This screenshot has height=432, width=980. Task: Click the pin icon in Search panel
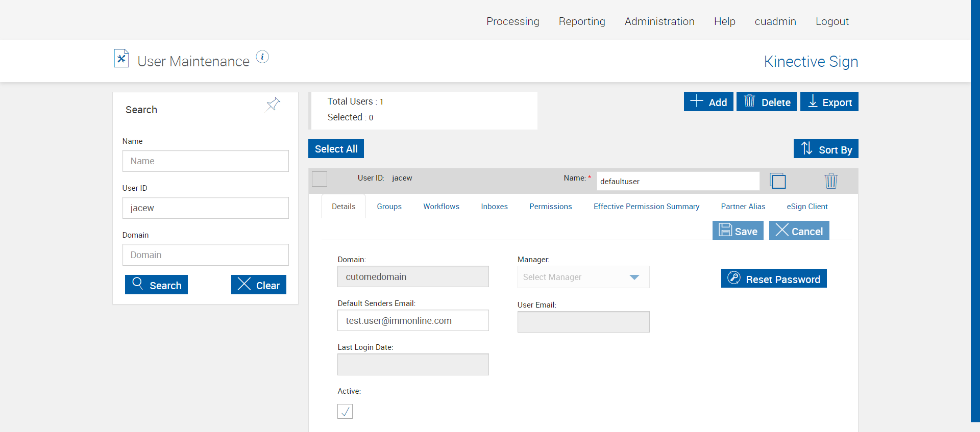coord(273,104)
